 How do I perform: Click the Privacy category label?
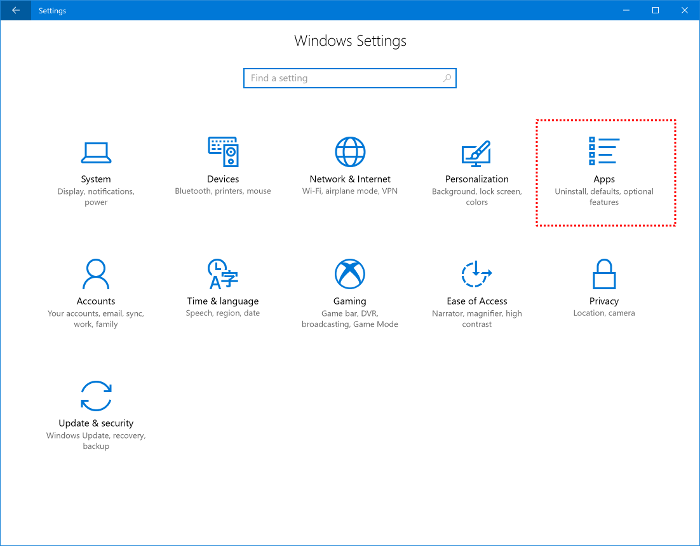coord(604,301)
